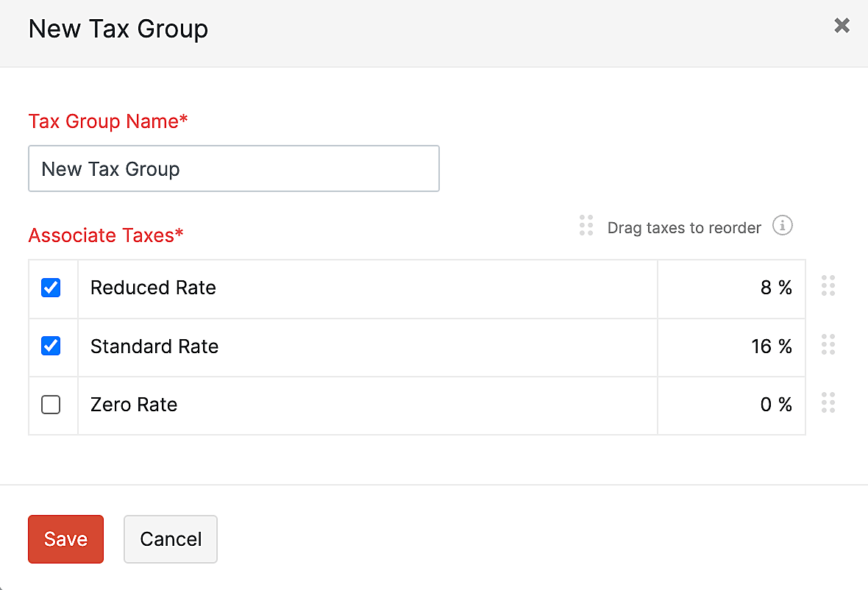This screenshot has width=868, height=590.
Task: Click the Tax Group Name input field
Action: tap(234, 168)
